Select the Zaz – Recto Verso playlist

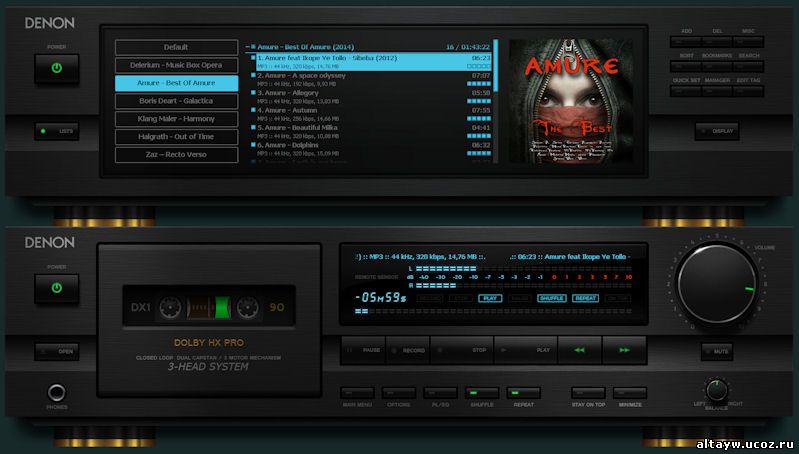(176, 154)
